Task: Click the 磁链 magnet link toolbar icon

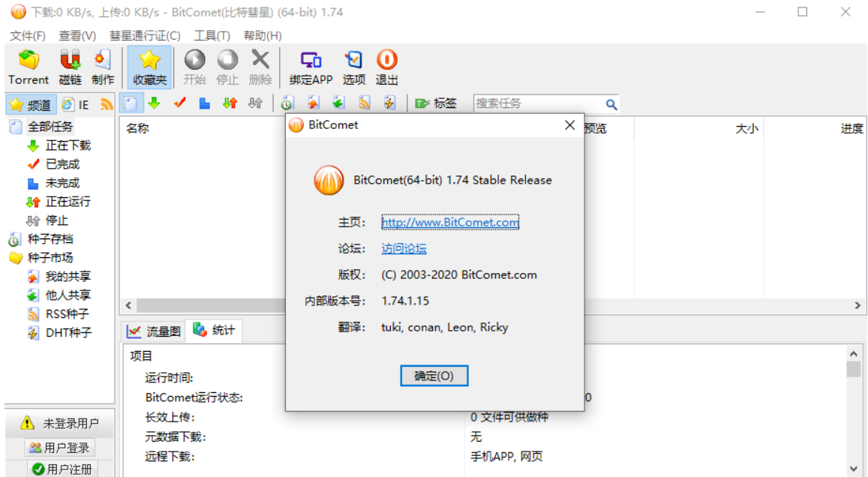Action: 71,67
